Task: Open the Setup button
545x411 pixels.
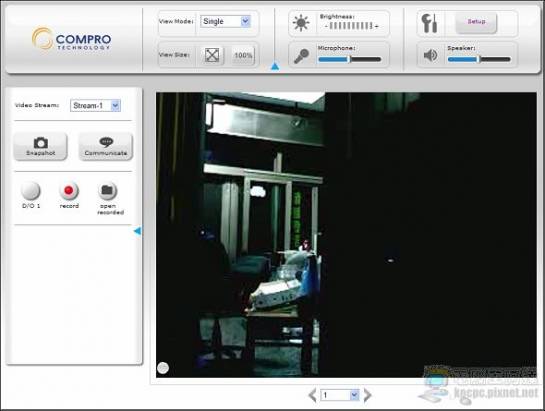Action: [476, 23]
